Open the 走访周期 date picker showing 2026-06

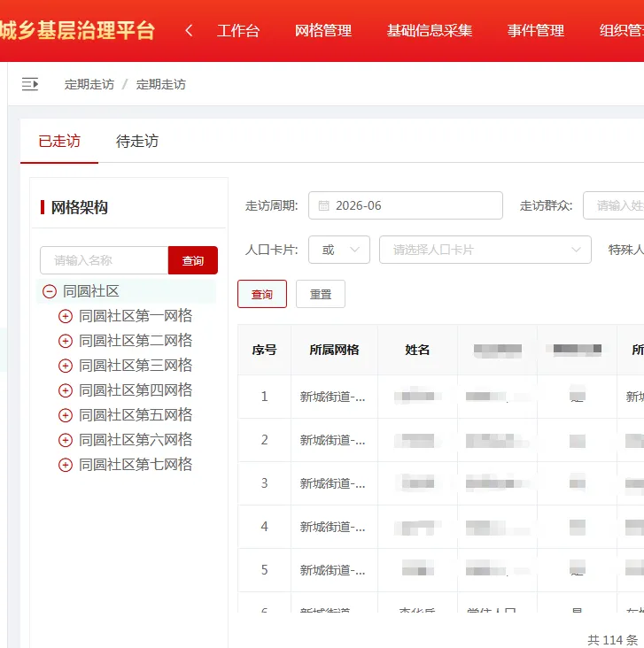coord(406,205)
